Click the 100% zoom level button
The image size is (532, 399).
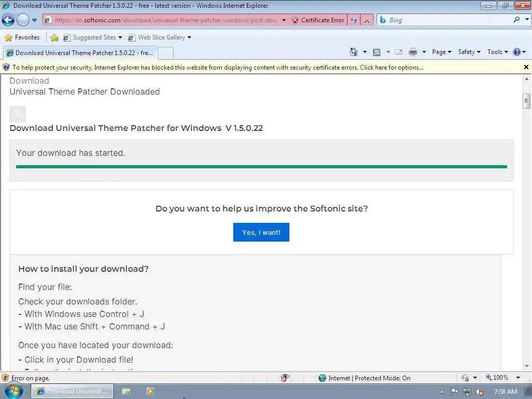[497, 378]
